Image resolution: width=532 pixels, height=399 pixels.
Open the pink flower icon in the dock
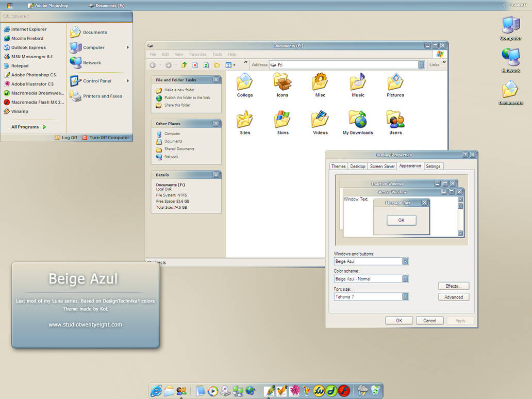click(294, 391)
